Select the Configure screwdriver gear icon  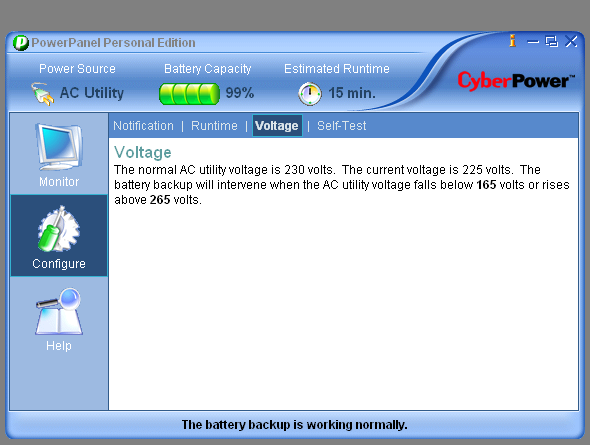[59, 229]
